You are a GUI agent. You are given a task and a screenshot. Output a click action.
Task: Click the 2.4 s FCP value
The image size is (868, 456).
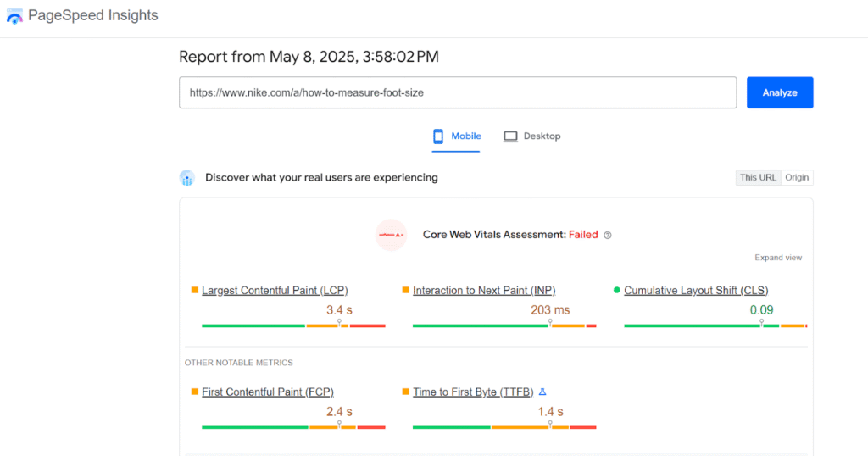(x=339, y=412)
